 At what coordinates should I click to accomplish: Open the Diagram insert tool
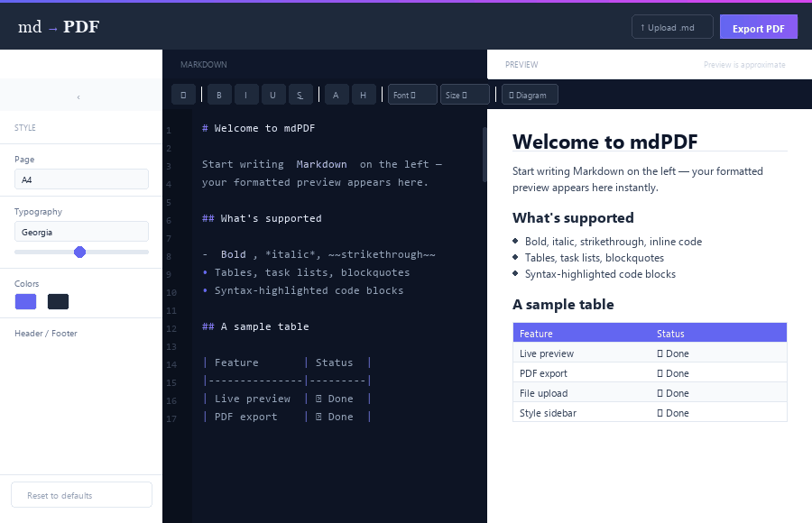pos(530,94)
